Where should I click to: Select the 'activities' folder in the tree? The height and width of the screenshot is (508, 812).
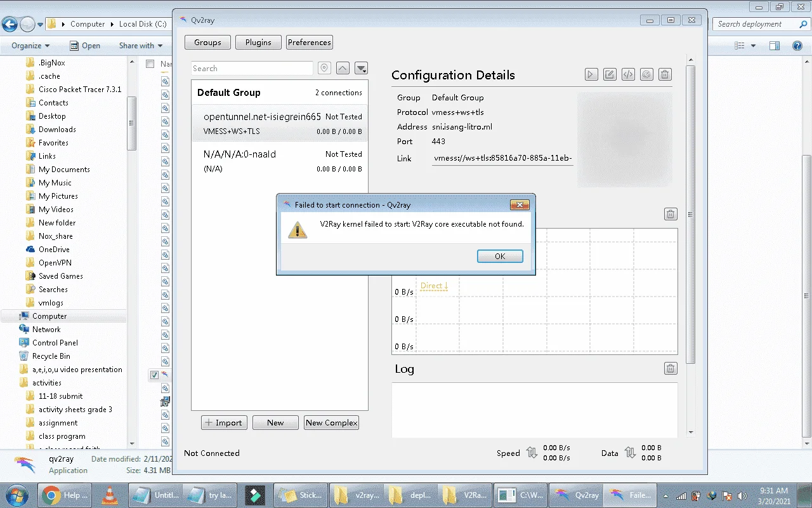pos(47,383)
